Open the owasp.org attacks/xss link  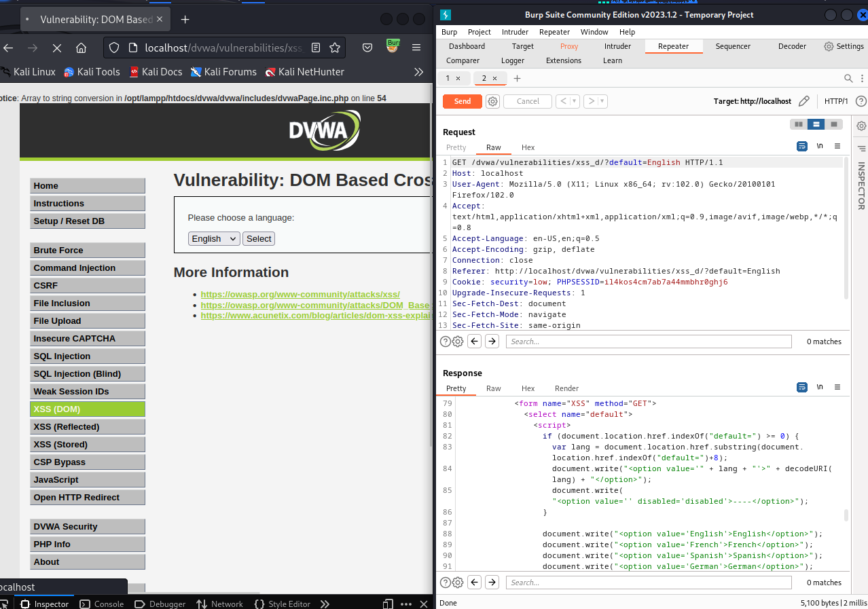300,294
